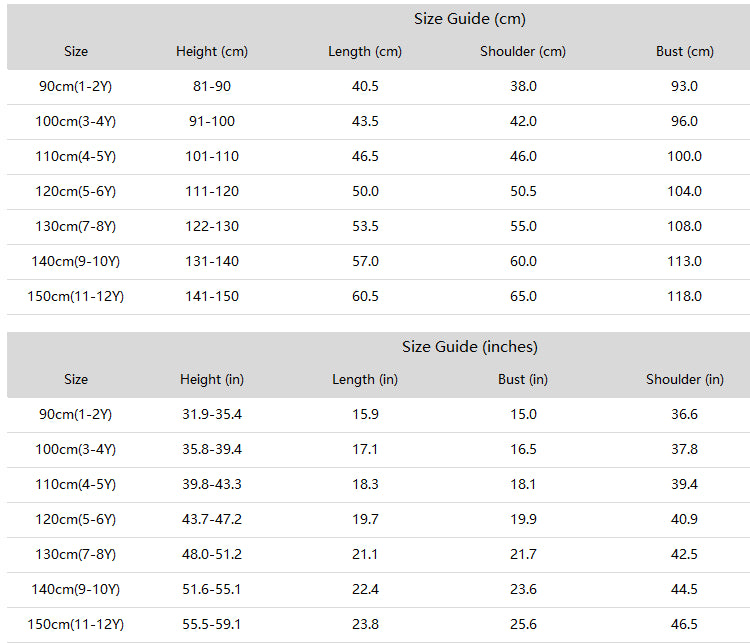Click the 131-140 height cell
750x643 pixels.
[212, 261]
